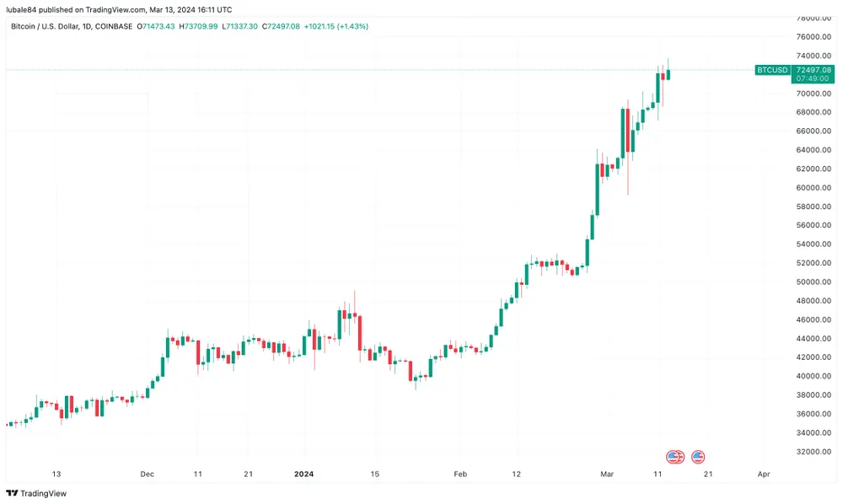
Task: Click the green BTCUSD symbol tag
Action: click(x=772, y=70)
